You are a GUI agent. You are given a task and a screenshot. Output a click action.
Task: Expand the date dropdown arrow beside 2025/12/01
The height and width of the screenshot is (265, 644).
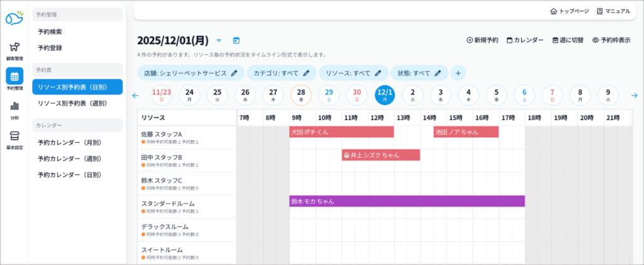219,40
